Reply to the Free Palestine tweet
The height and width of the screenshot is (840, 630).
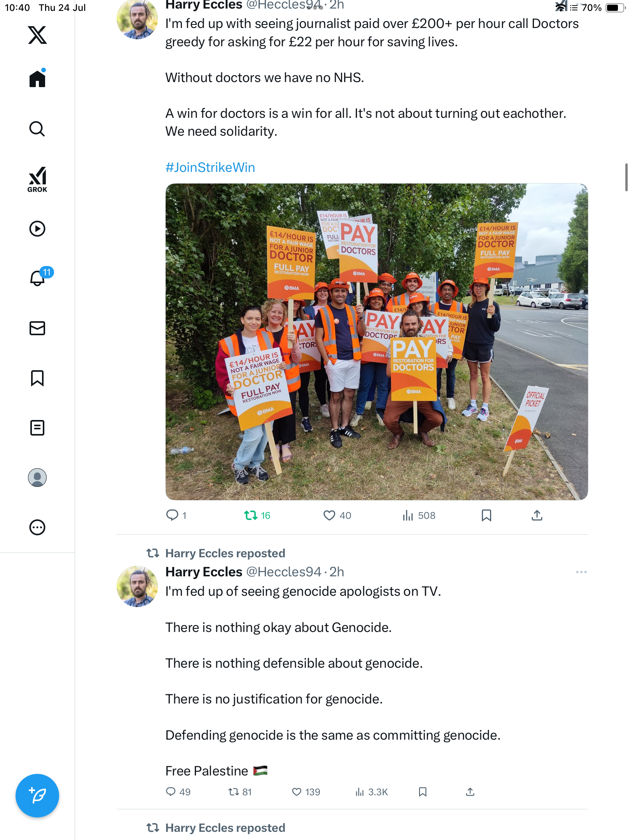[178, 792]
